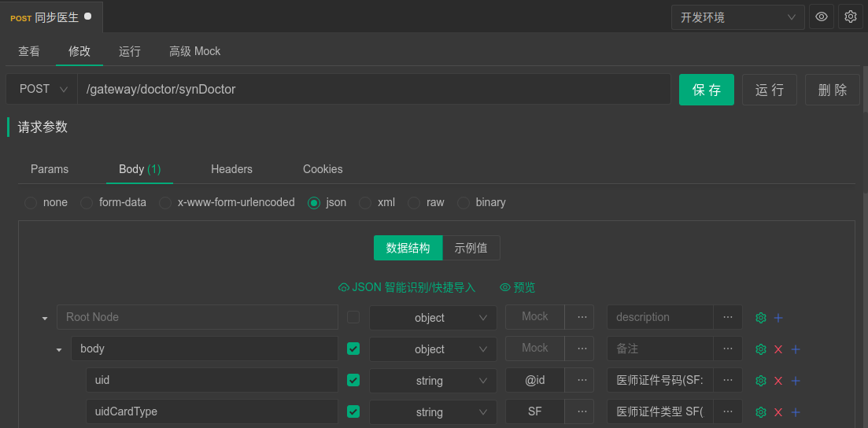Uncheck the required checkbox for uid
Viewport: 868px width, 428px height.
[x=353, y=381]
